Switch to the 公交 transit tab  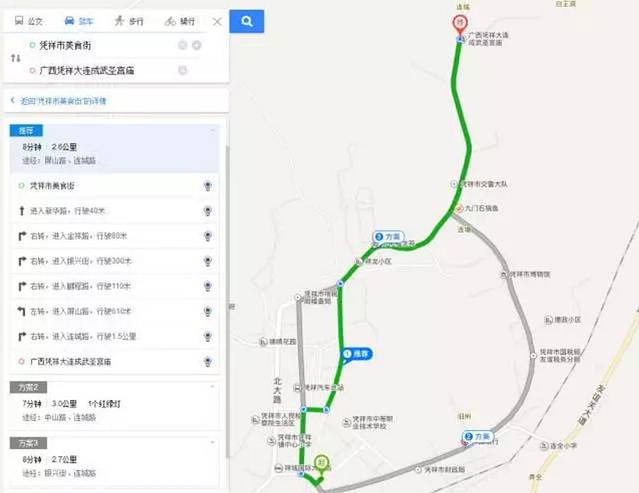coord(29,21)
